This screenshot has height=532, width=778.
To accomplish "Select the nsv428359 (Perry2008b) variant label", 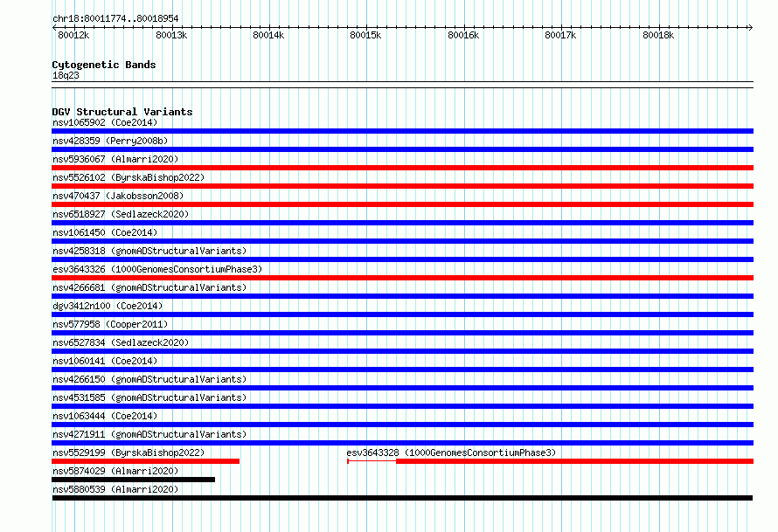I will pyautogui.click(x=110, y=141).
